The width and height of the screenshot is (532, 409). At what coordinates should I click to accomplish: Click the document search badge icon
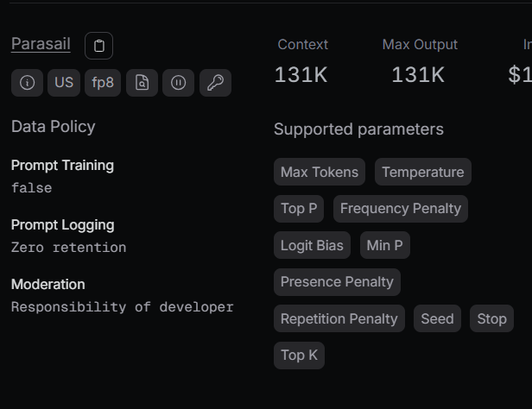(x=142, y=83)
